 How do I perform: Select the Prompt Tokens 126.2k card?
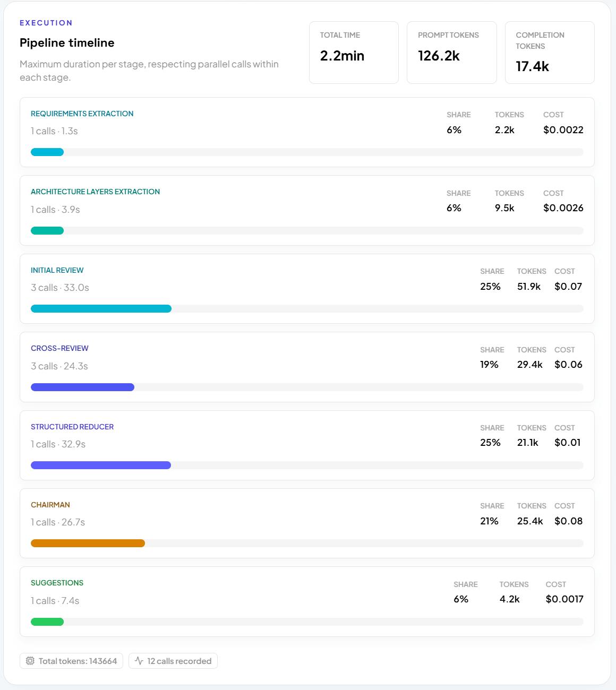click(452, 53)
